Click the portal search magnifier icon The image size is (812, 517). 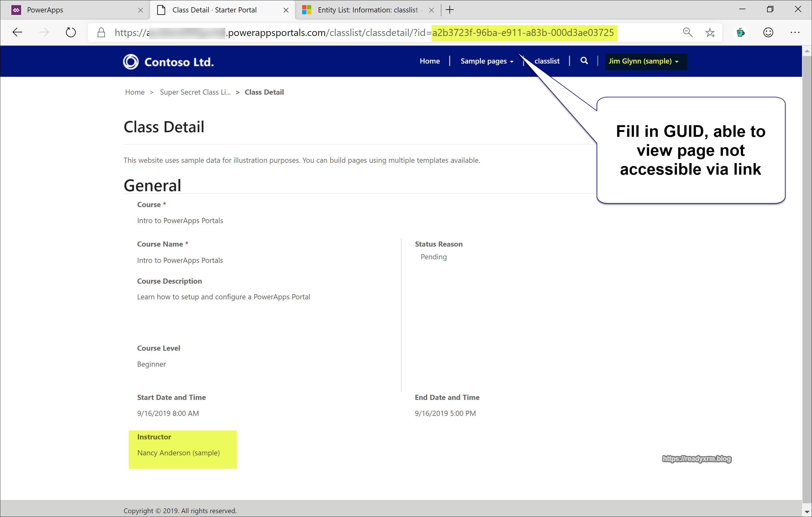(x=584, y=61)
